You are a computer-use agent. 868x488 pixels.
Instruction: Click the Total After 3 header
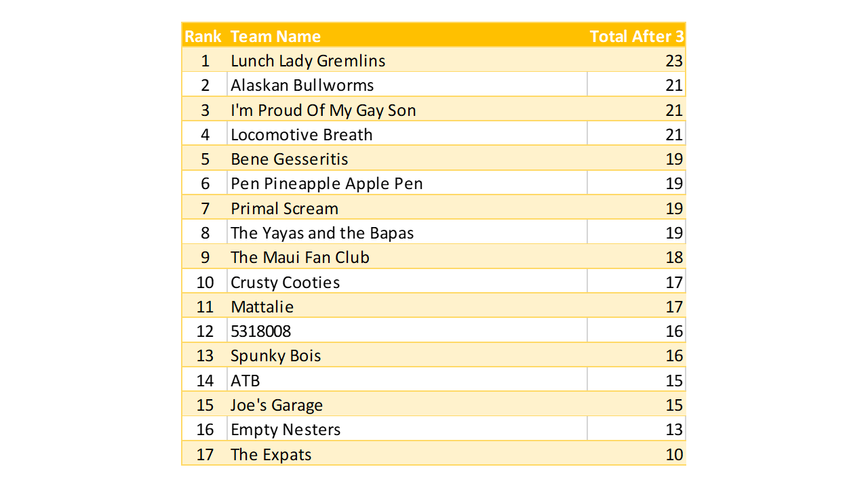click(x=636, y=37)
